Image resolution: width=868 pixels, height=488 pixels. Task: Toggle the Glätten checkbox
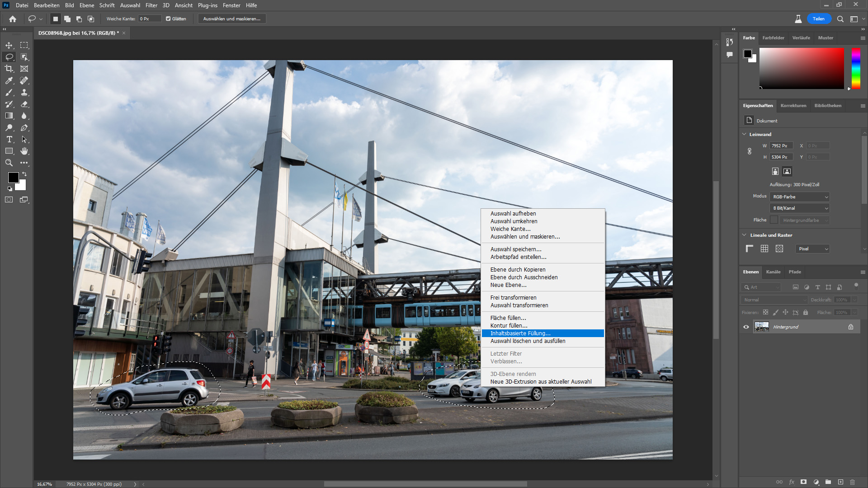pyautogui.click(x=168, y=19)
